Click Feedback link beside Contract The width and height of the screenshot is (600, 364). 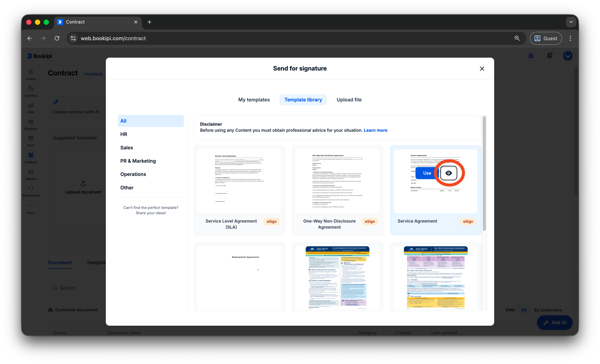click(x=93, y=74)
